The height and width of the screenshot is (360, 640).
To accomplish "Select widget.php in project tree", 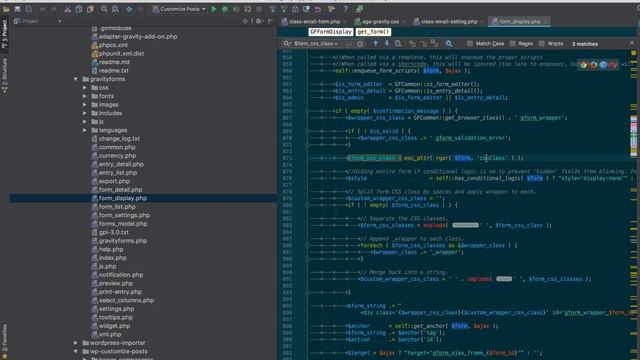I will [x=111, y=326].
